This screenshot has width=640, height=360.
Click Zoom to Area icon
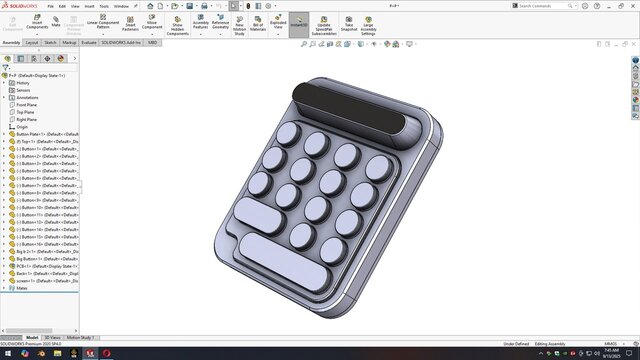[x=312, y=44]
